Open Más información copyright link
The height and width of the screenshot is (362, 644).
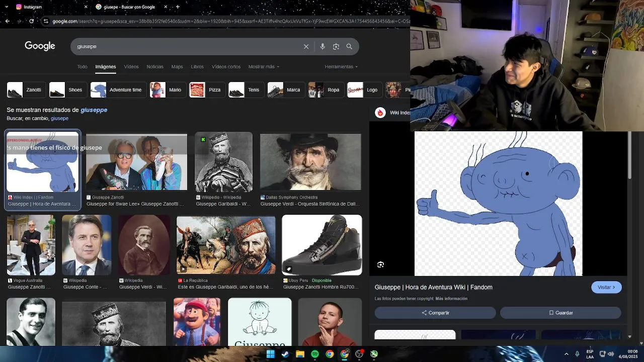[451, 299]
